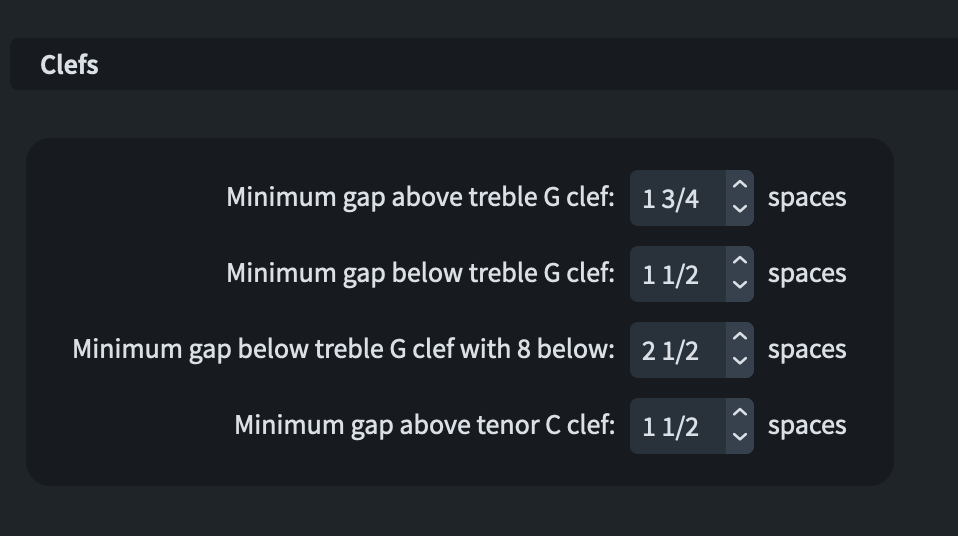958x536 pixels.
Task: Increase gap below treble G clef with 8 below
Action: click(x=740, y=338)
